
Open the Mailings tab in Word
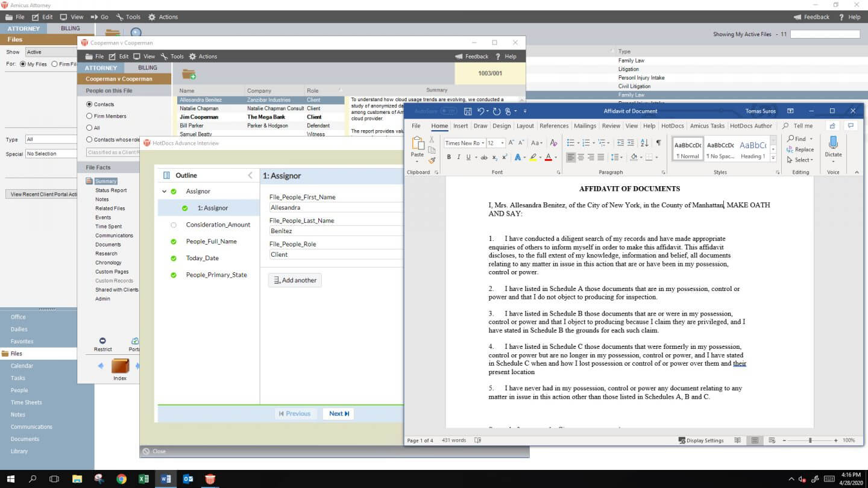585,126
